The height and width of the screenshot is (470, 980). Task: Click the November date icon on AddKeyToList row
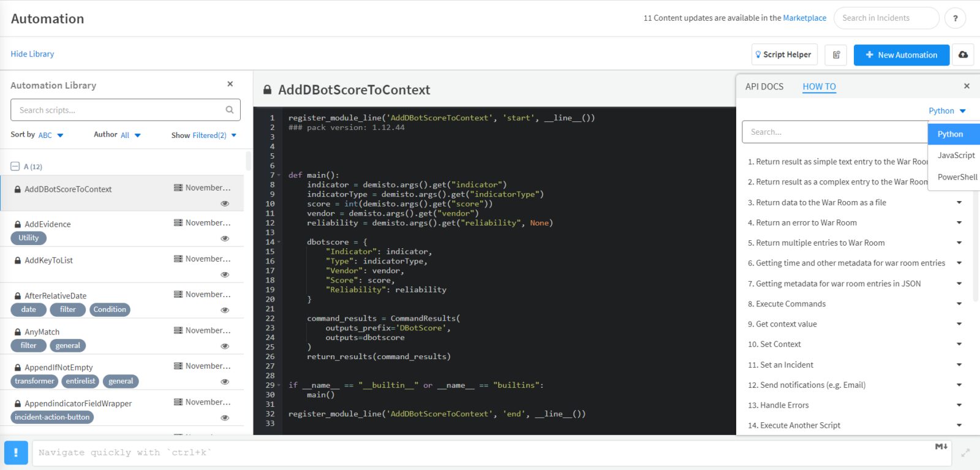[178, 259]
